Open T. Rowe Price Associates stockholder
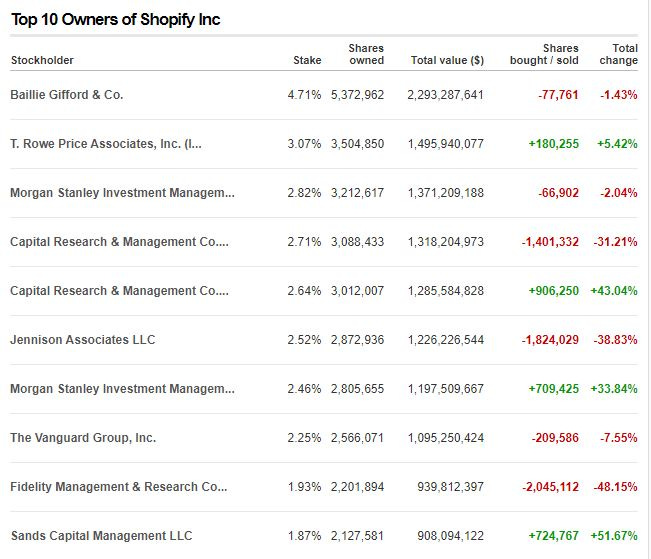Image resolution: width=651 pixels, height=559 pixels. pos(106,144)
